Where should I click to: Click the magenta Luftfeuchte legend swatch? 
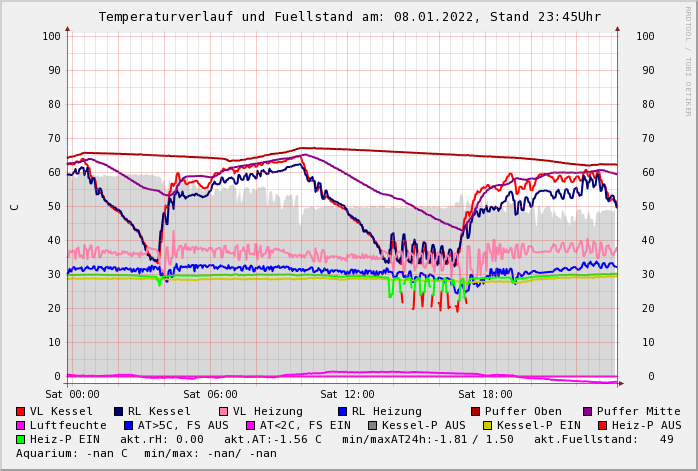(20, 425)
